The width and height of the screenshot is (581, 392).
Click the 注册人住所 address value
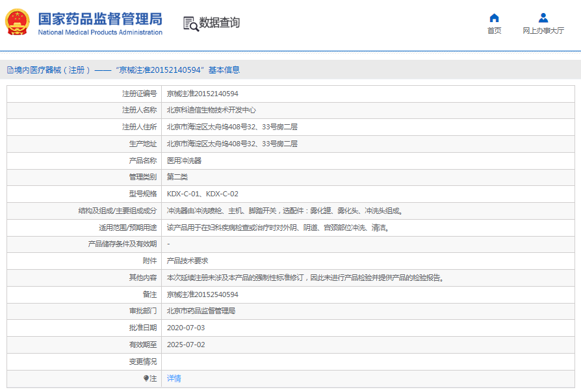tap(232, 127)
